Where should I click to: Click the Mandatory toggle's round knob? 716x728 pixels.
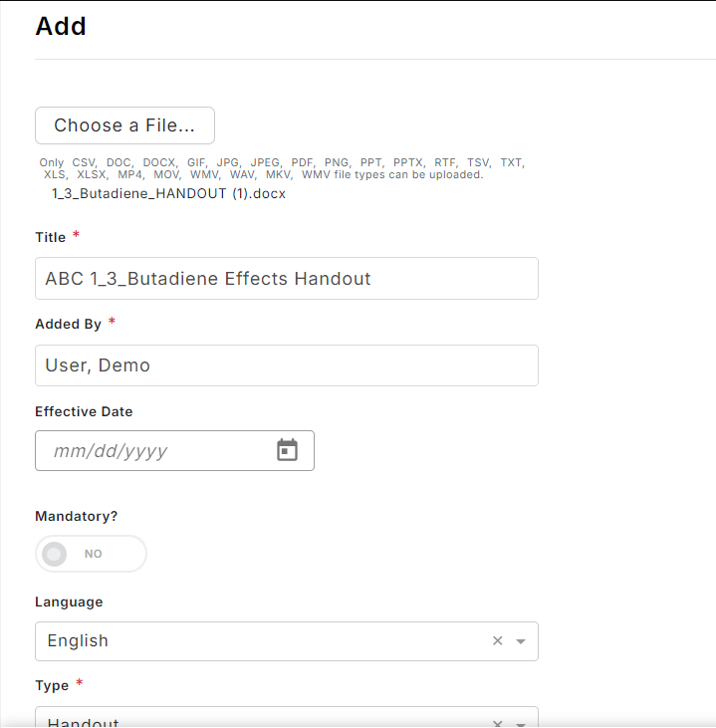pos(55,554)
